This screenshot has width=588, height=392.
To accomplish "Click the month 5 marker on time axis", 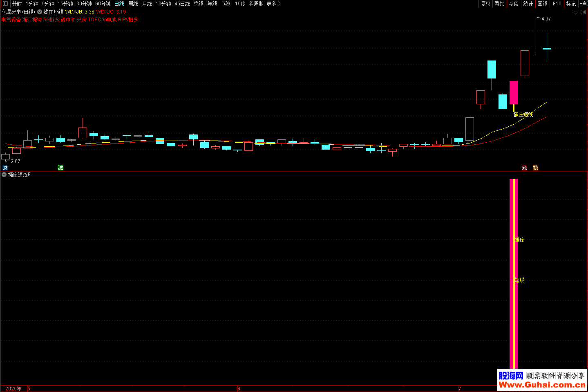I will click(29, 389).
